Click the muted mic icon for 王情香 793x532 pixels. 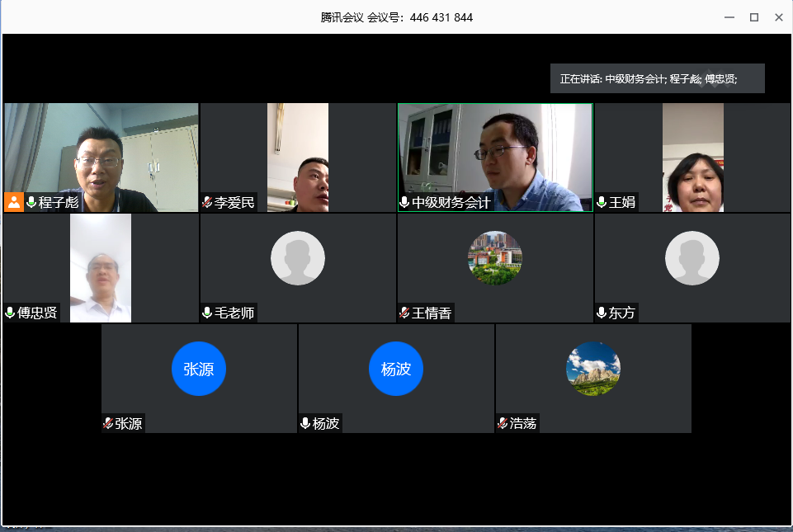click(x=404, y=313)
